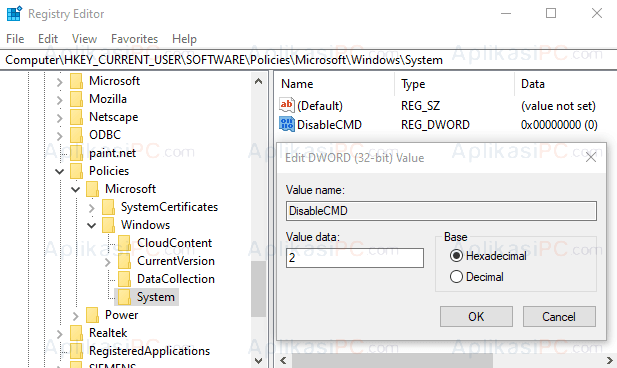
Task: Cancel the Edit DWORD dialog
Action: tap(559, 316)
